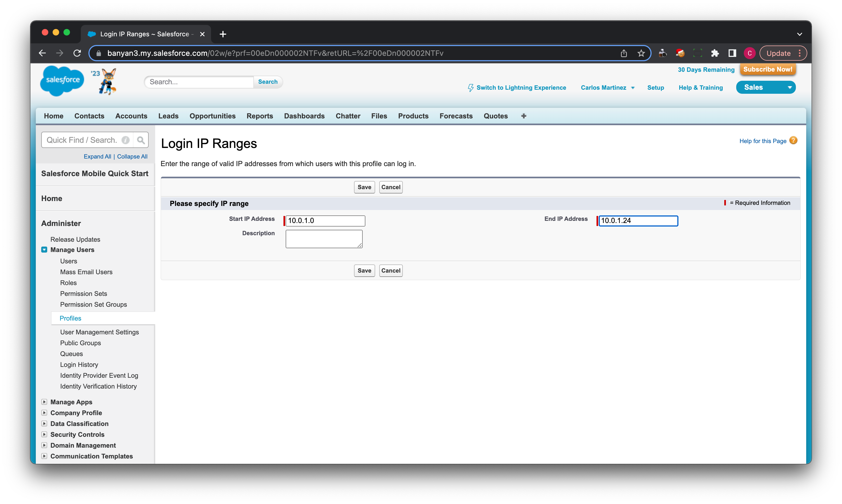The image size is (842, 504).
Task: Open the Sales app dropdown menu
Action: click(x=789, y=87)
